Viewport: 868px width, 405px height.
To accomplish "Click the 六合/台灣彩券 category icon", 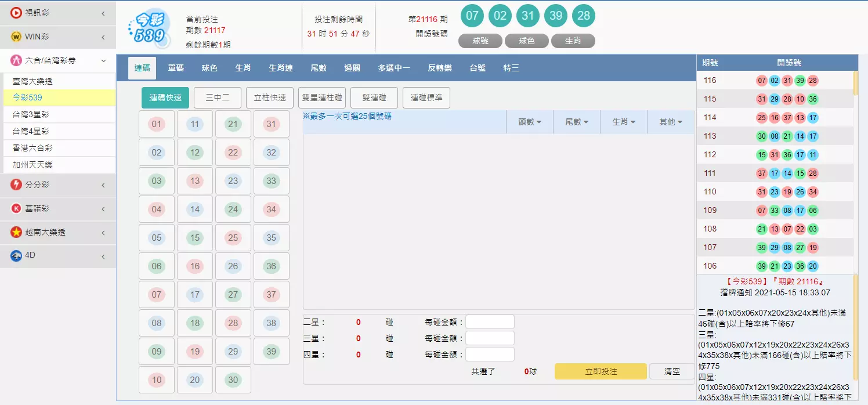I will pyautogui.click(x=17, y=60).
